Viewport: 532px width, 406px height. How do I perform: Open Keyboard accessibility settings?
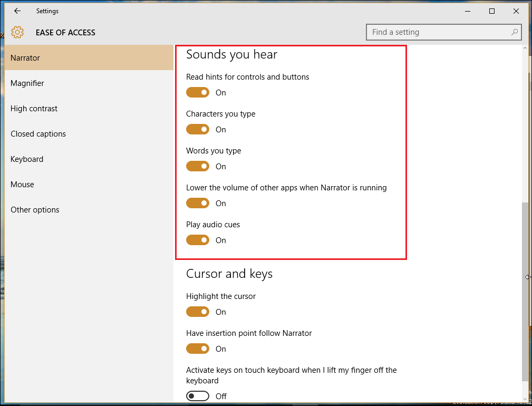(x=89, y=159)
